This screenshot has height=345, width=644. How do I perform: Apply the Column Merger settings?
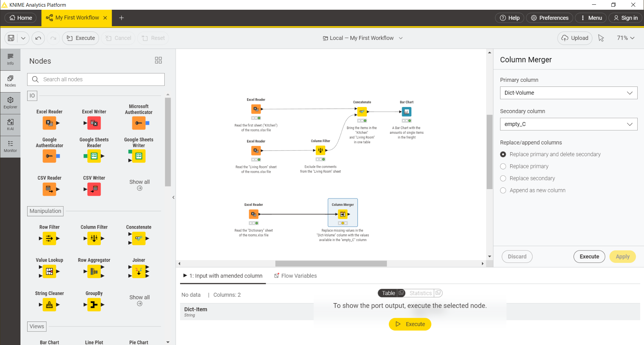click(622, 256)
